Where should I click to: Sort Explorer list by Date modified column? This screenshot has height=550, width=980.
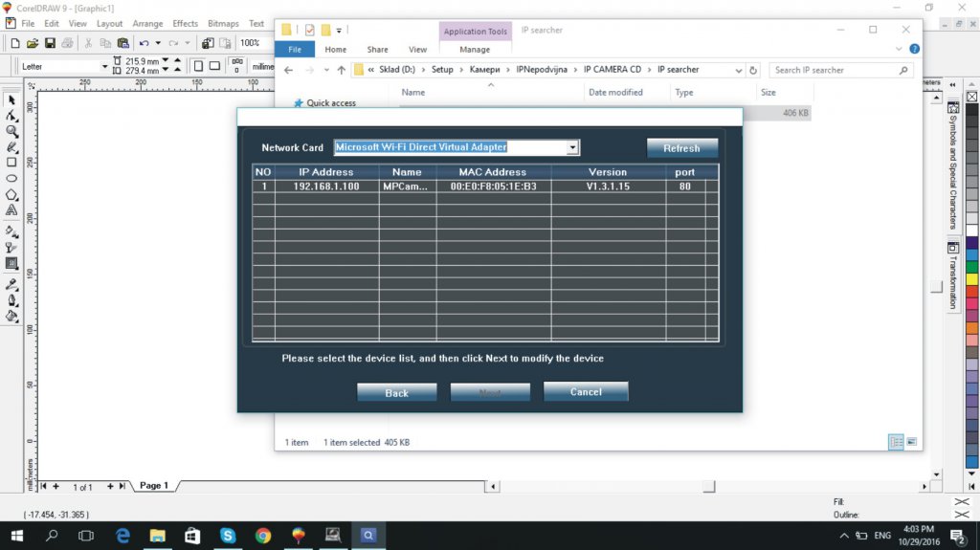click(x=615, y=92)
